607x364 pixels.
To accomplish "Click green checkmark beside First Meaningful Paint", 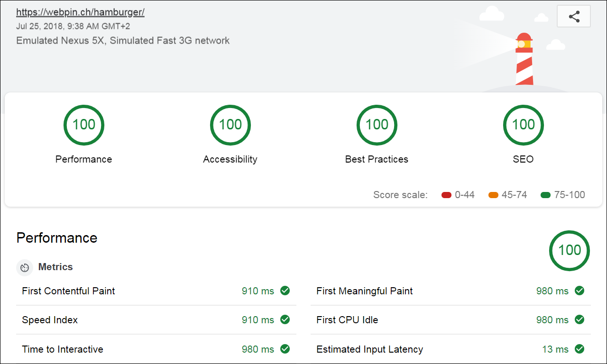I will tap(579, 291).
